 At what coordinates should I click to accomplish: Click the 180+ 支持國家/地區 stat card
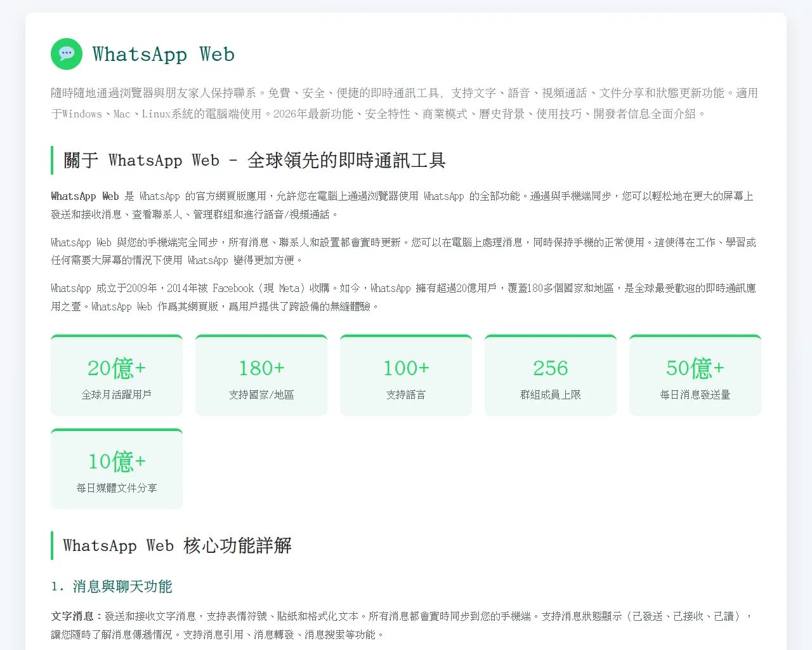click(x=261, y=375)
